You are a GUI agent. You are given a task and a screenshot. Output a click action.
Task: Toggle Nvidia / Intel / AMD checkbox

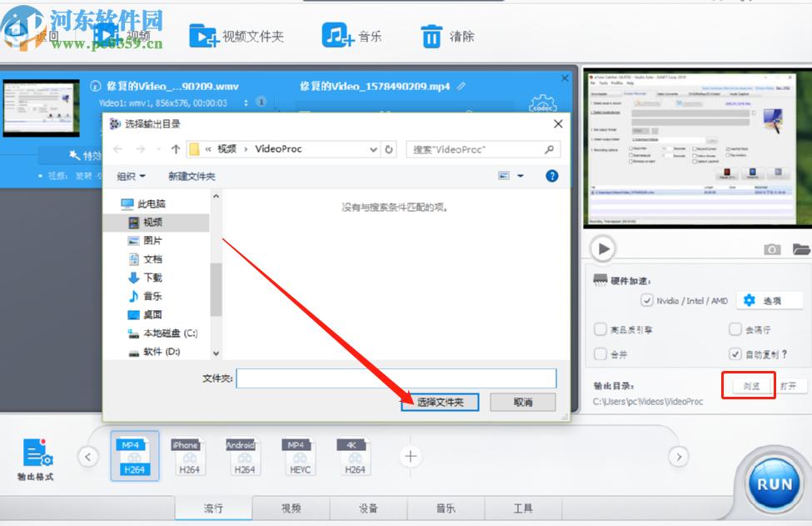click(647, 301)
